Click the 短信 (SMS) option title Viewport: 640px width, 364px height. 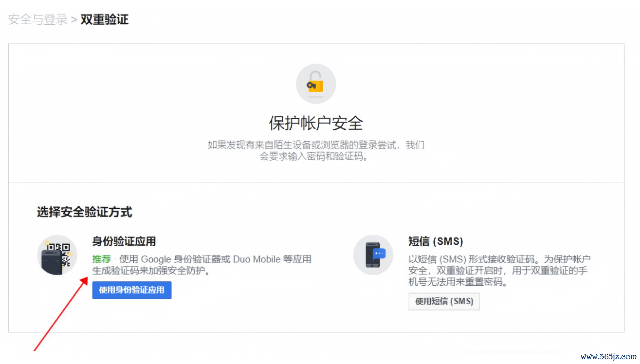coord(436,241)
